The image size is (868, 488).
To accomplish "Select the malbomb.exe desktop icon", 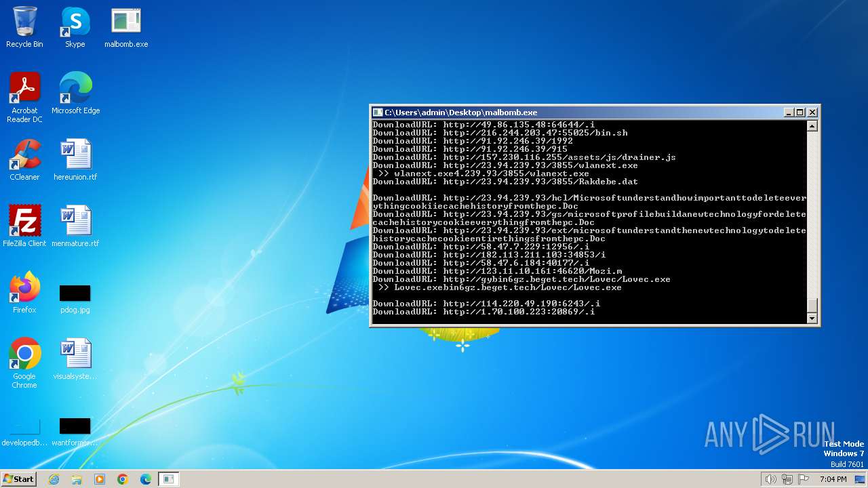I will click(x=126, y=27).
